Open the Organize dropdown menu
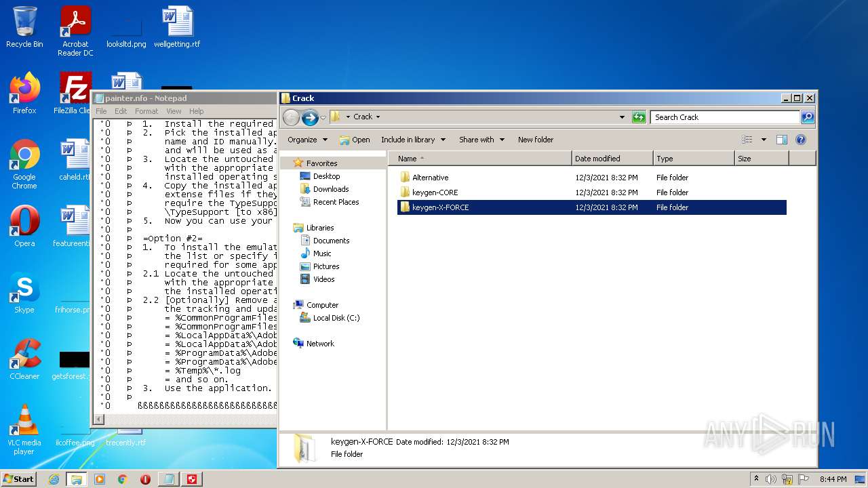868x488 pixels. click(x=307, y=140)
